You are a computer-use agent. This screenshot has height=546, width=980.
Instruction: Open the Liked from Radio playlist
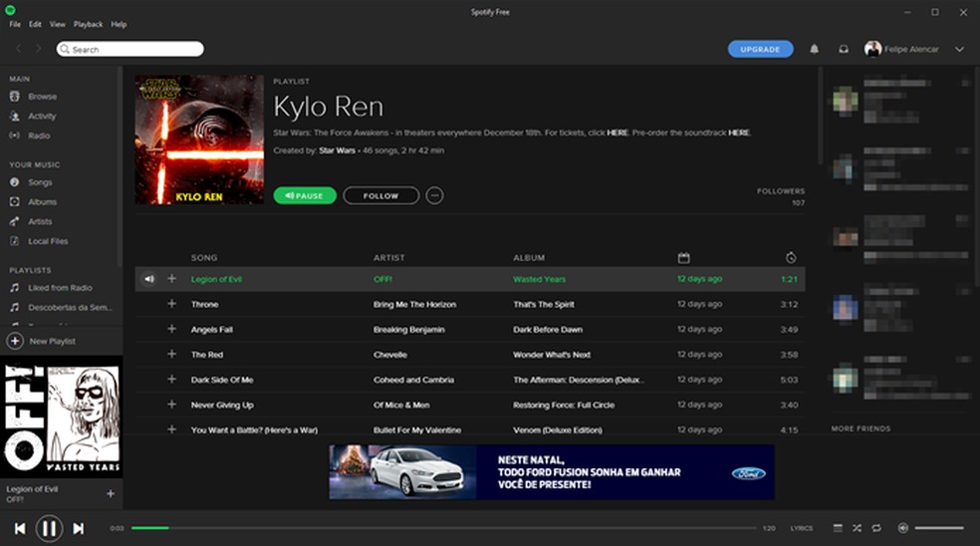(x=60, y=288)
